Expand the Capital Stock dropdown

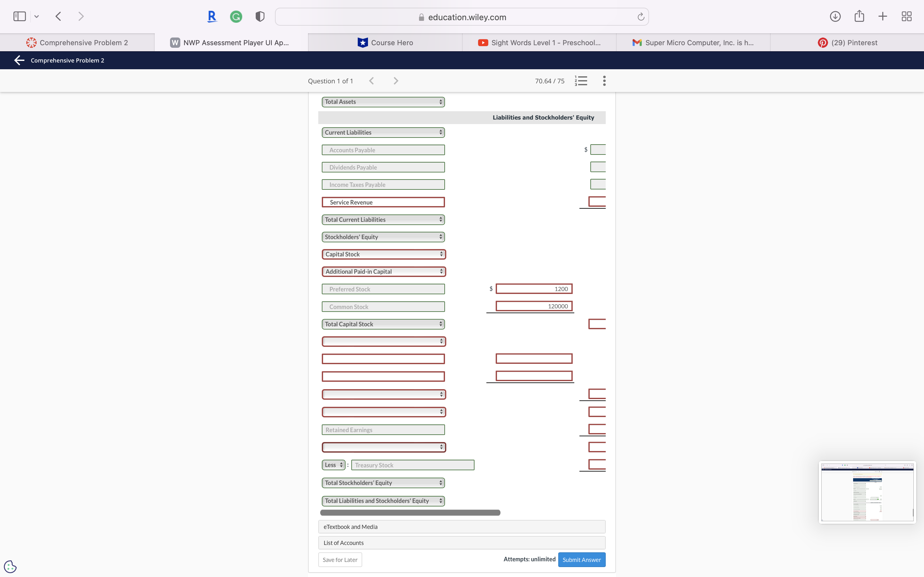[x=383, y=254]
